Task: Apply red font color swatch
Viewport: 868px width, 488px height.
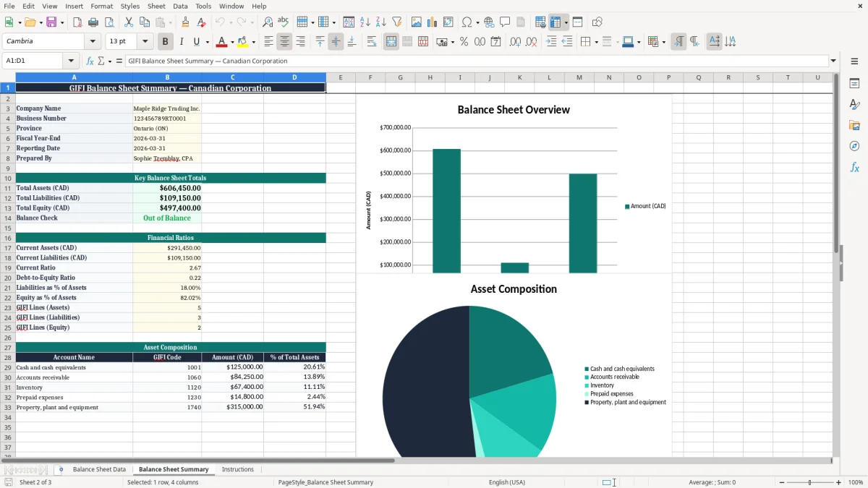Action: [x=221, y=42]
